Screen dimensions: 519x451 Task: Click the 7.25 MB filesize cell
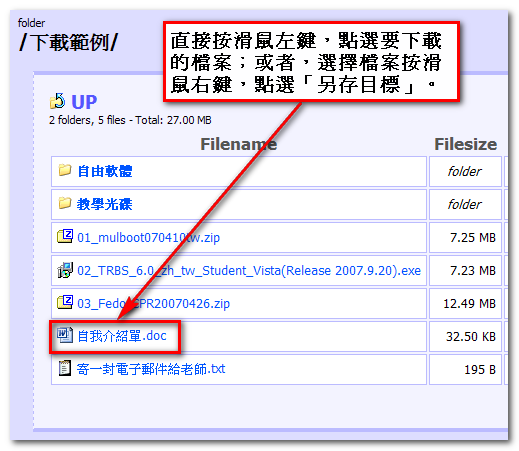pos(465,238)
